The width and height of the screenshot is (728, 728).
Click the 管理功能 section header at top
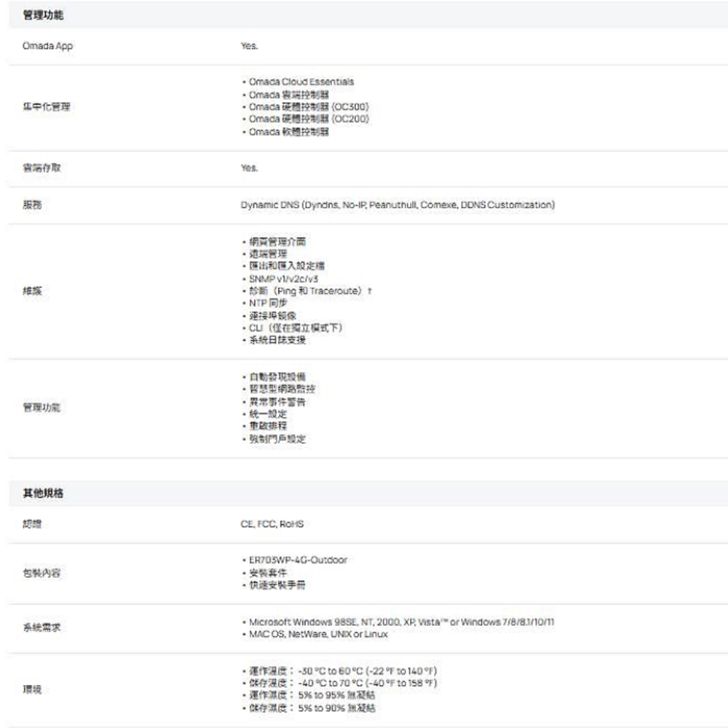[x=41, y=15]
